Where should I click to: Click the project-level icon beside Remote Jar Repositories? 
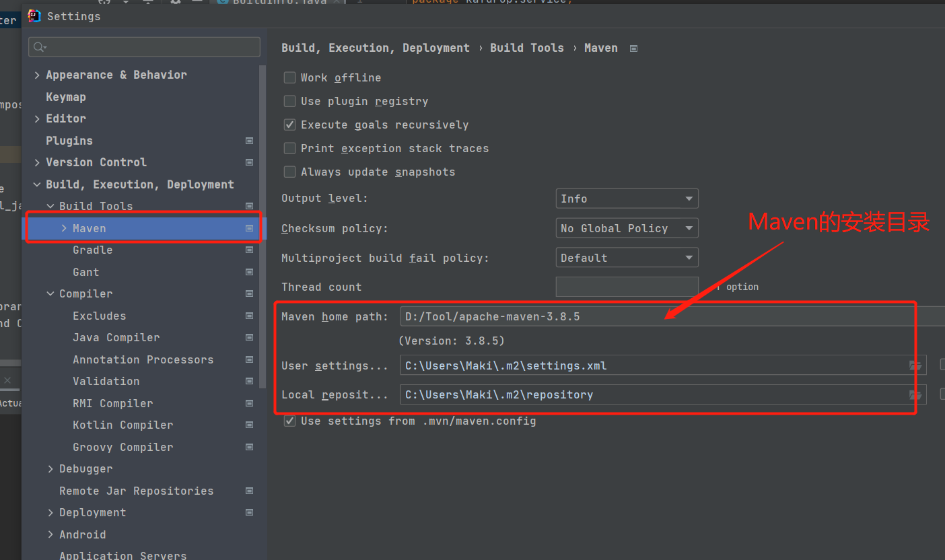click(250, 491)
